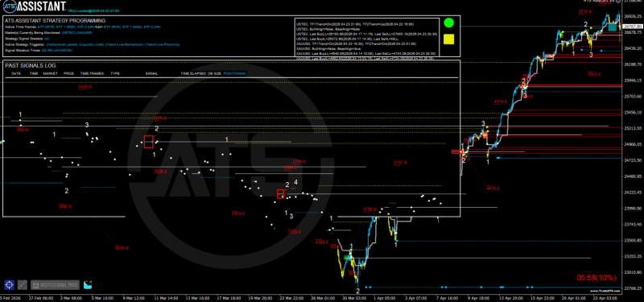Click the yellow square status indicator

449,39
